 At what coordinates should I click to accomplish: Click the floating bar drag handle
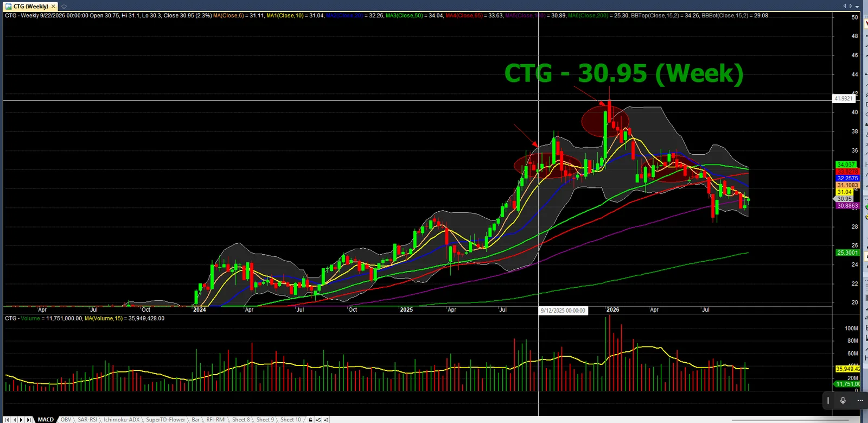pos(828,400)
